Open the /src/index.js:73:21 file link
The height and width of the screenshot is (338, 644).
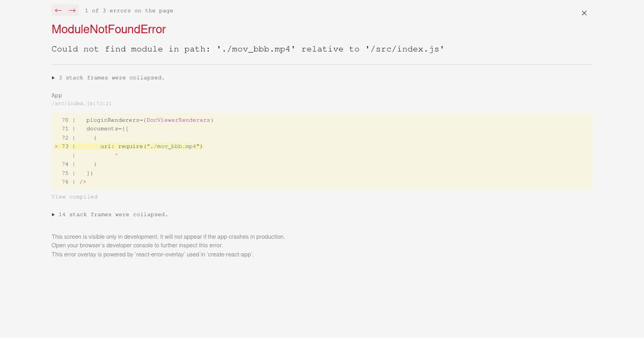click(82, 104)
